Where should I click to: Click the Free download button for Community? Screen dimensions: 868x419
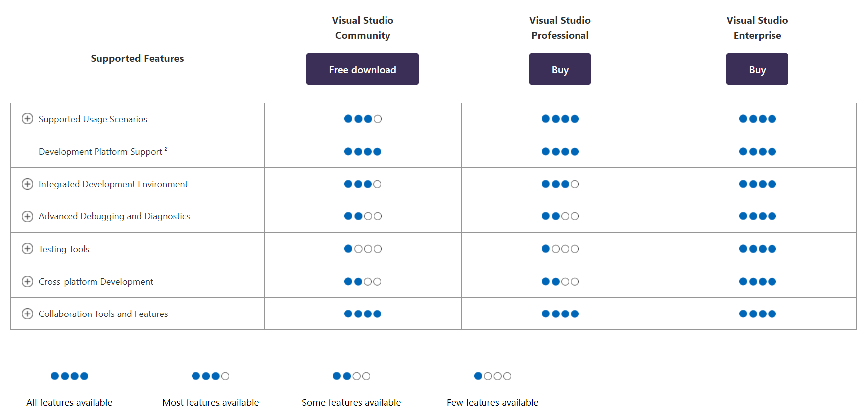pyautogui.click(x=362, y=69)
